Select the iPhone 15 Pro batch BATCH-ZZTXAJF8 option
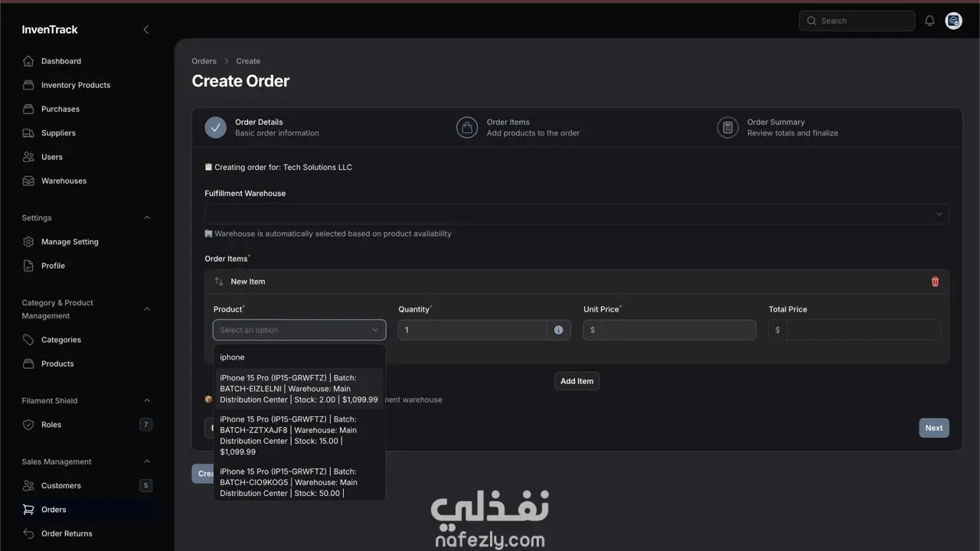This screenshot has width=980, height=551. (x=299, y=435)
